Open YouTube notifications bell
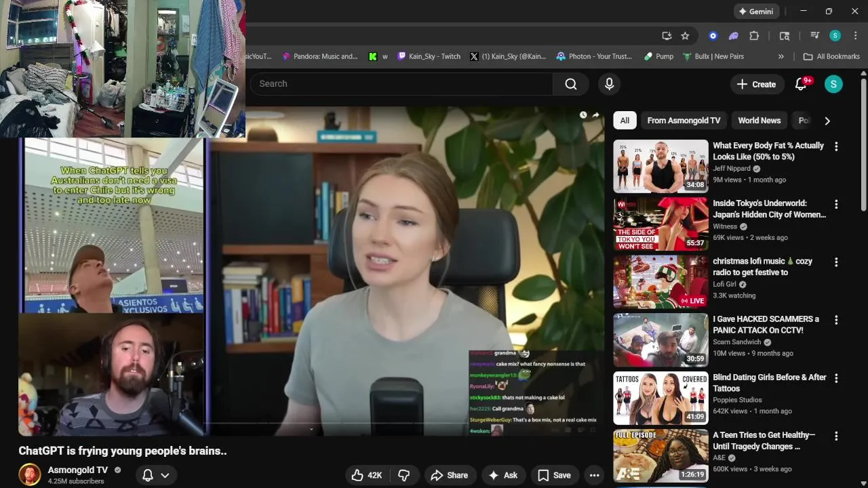 click(x=802, y=84)
